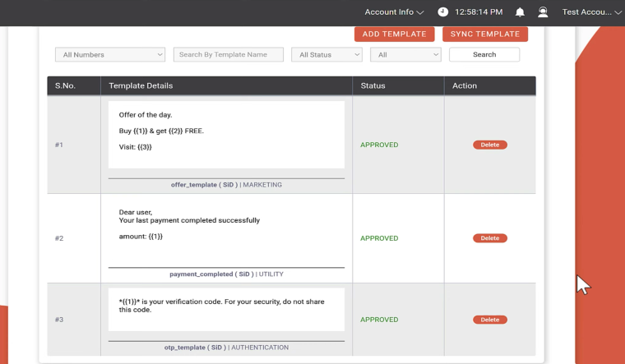
Task: Delete the payment_completed template
Action: coord(489,238)
